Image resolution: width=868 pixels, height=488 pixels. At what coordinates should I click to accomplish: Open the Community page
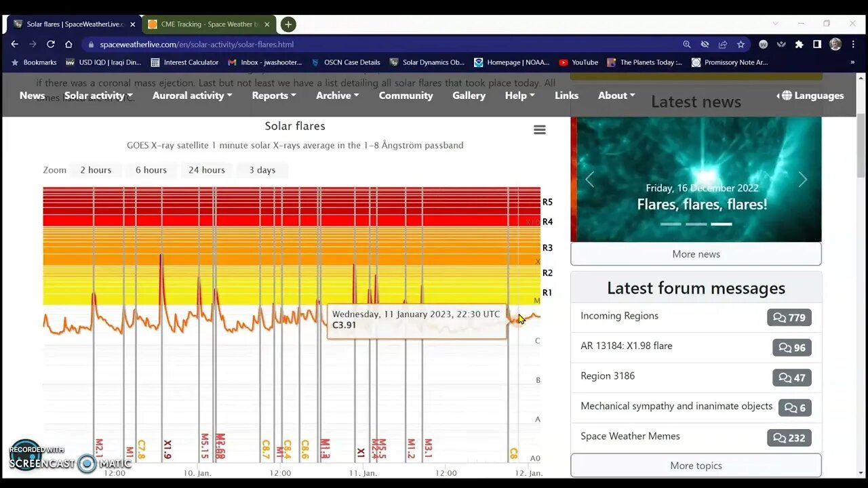click(x=406, y=96)
